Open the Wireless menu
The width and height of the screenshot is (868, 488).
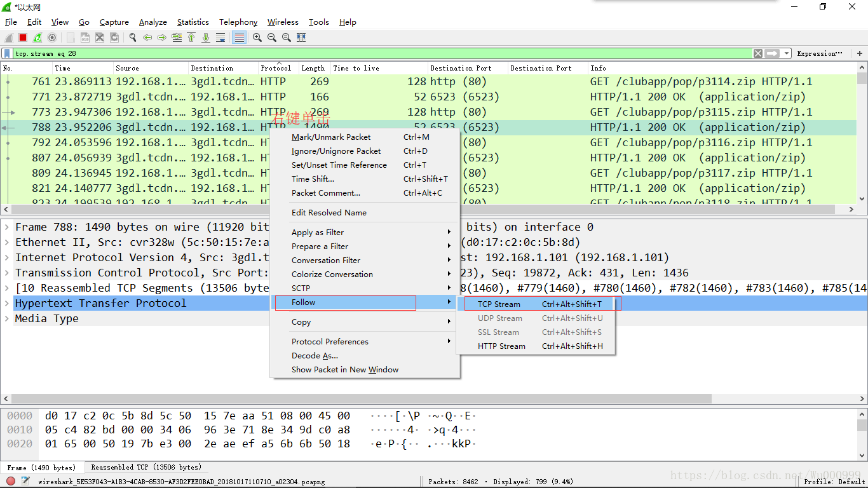[283, 22]
